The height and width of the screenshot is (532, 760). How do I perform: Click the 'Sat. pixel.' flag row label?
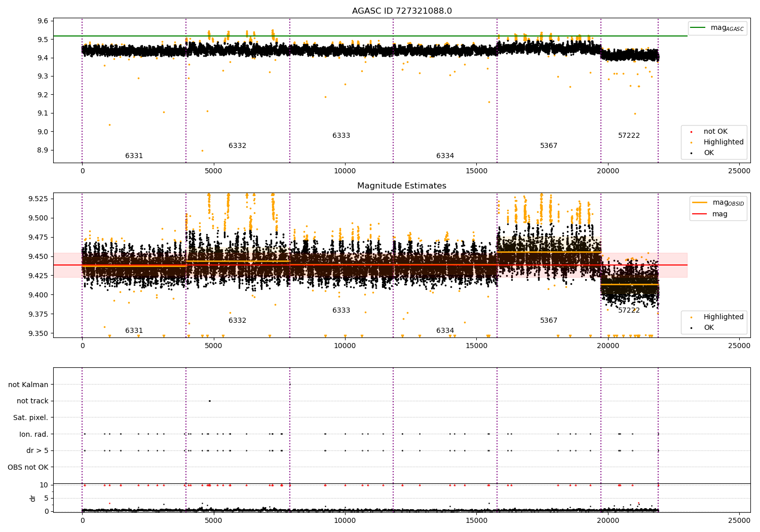pyautogui.click(x=31, y=418)
